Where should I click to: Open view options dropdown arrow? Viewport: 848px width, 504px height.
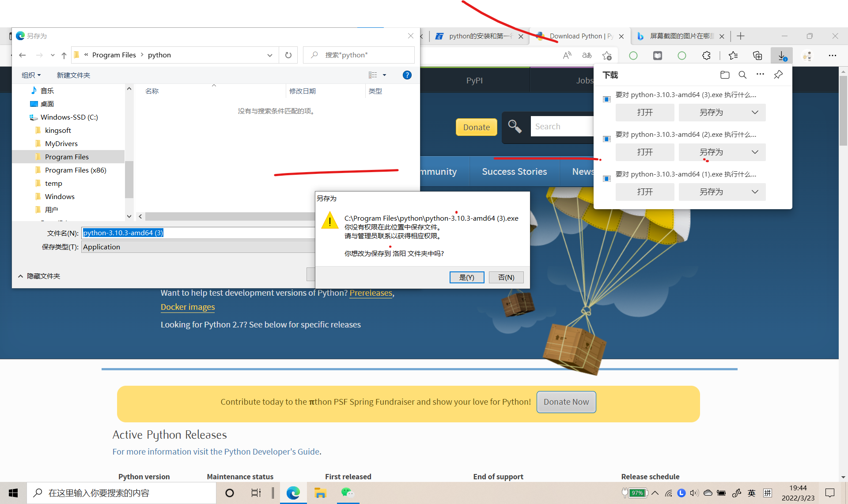tap(384, 75)
